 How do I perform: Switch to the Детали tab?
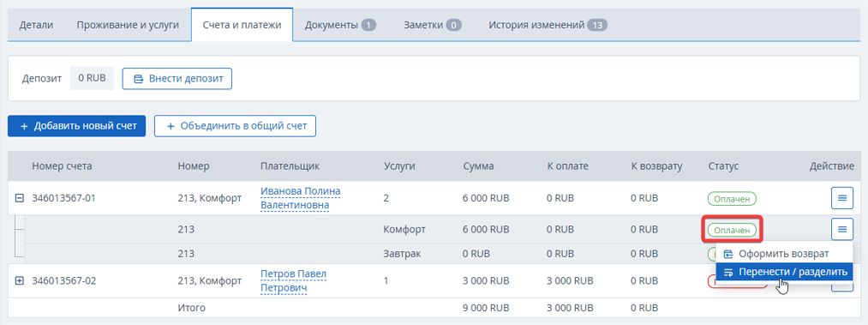[x=37, y=25]
